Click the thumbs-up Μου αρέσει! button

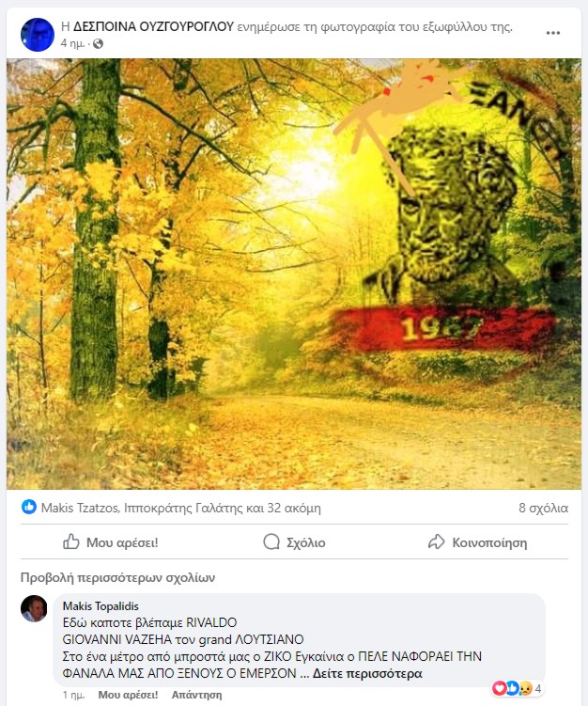pos(111,542)
